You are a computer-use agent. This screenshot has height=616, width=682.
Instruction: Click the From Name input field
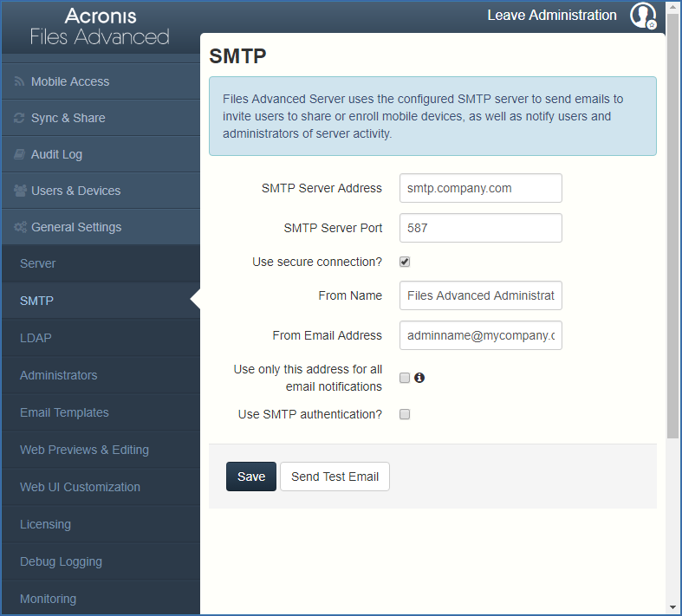pos(481,295)
